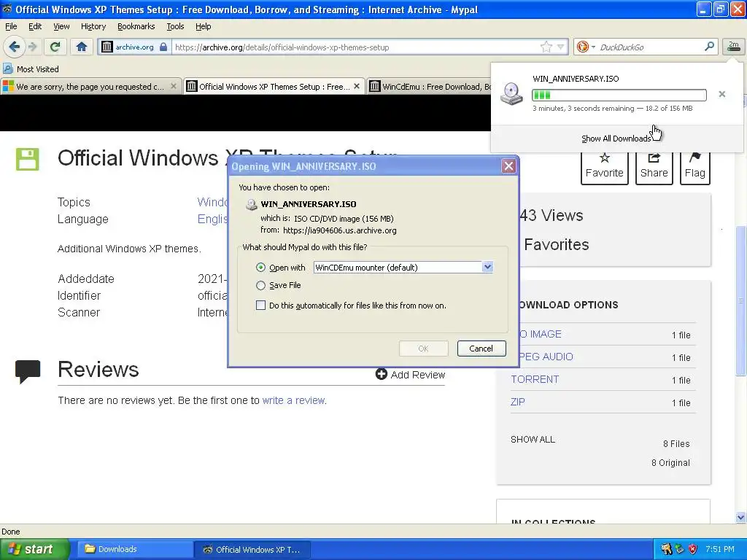Click the red shield security tray icon

point(693,549)
